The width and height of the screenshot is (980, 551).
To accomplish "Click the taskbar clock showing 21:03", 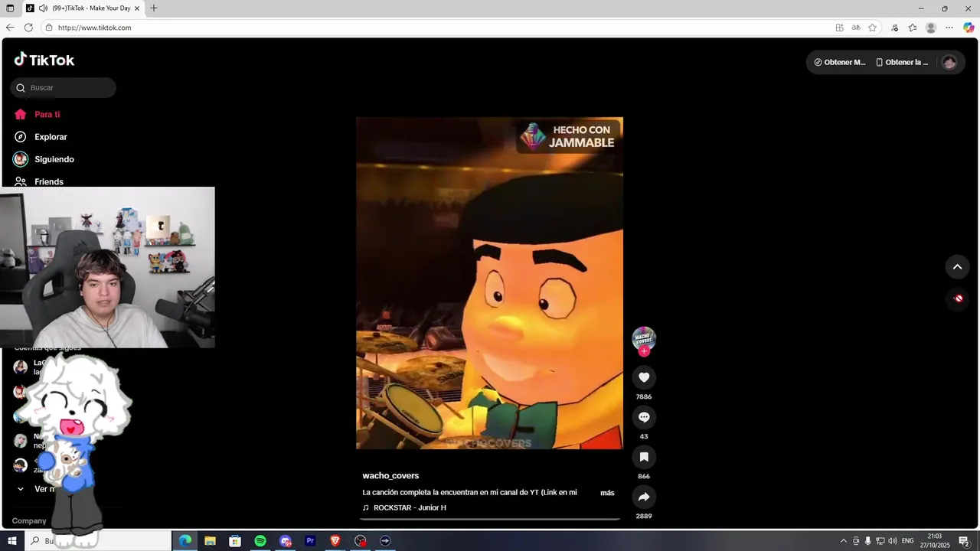I will click(935, 541).
